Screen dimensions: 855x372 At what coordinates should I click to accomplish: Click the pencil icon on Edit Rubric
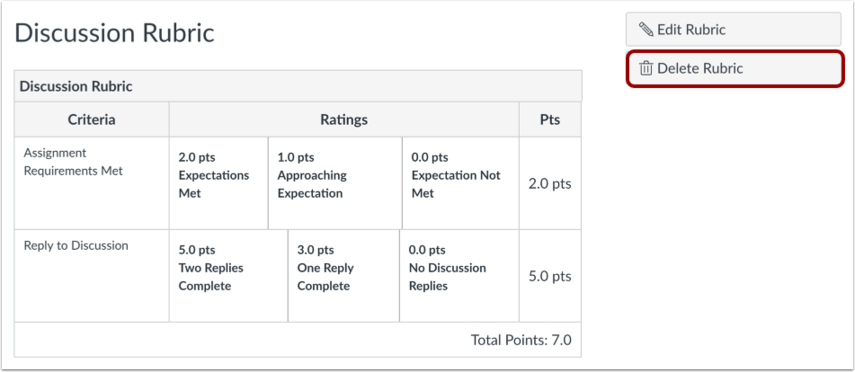pyautogui.click(x=646, y=29)
